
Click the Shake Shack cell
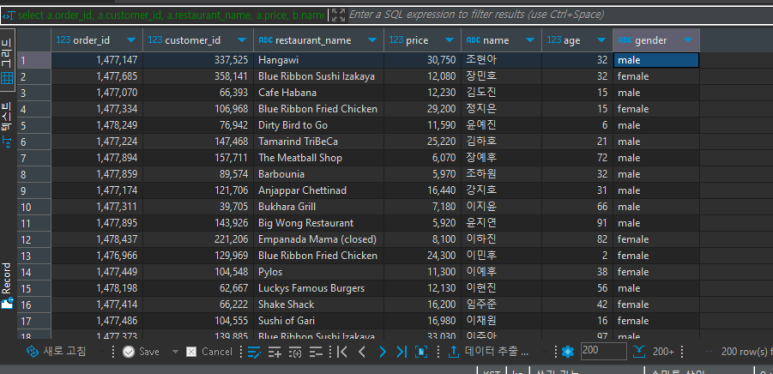318,304
